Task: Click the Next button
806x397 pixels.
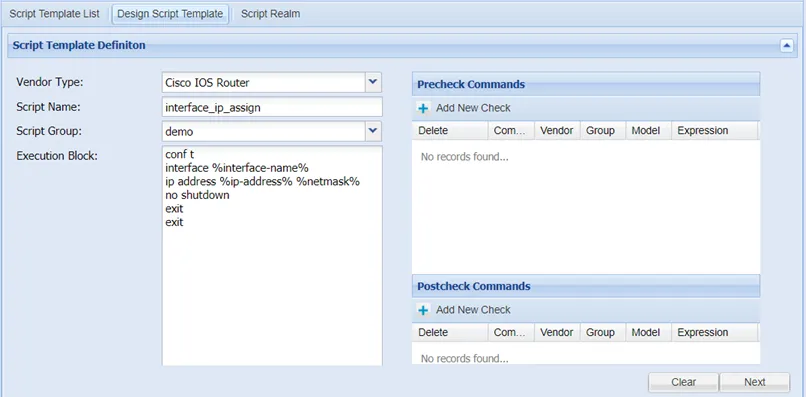Action: tap(755, 382)
